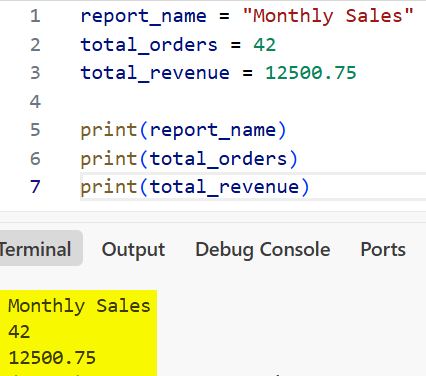Switch to the Ports tab

click(x=383, y=249)
